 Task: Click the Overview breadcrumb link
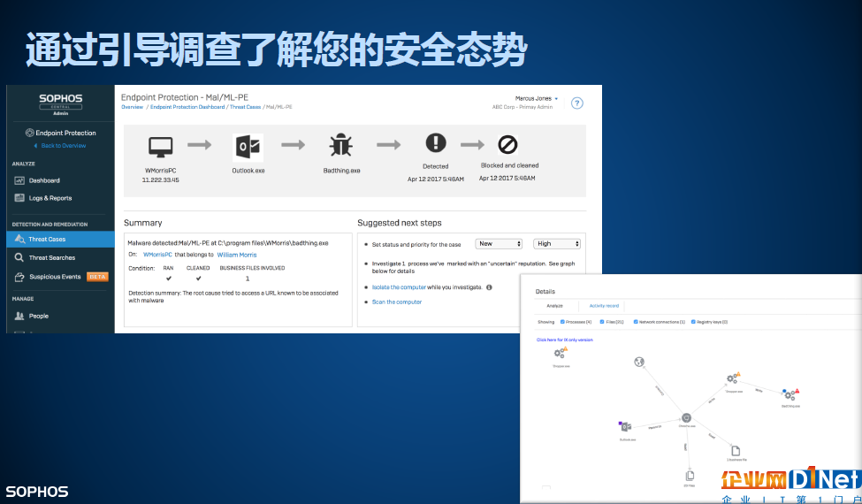132,107
